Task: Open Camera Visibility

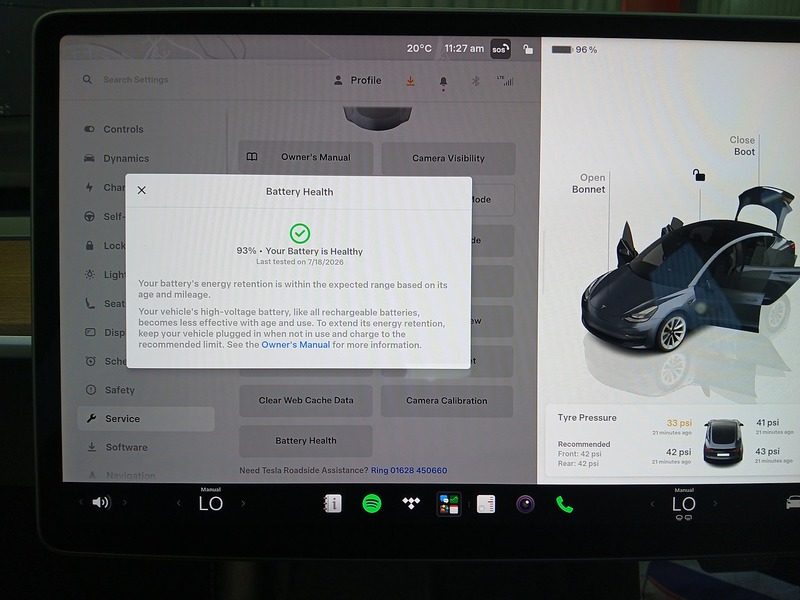Action: click(448, 158)
